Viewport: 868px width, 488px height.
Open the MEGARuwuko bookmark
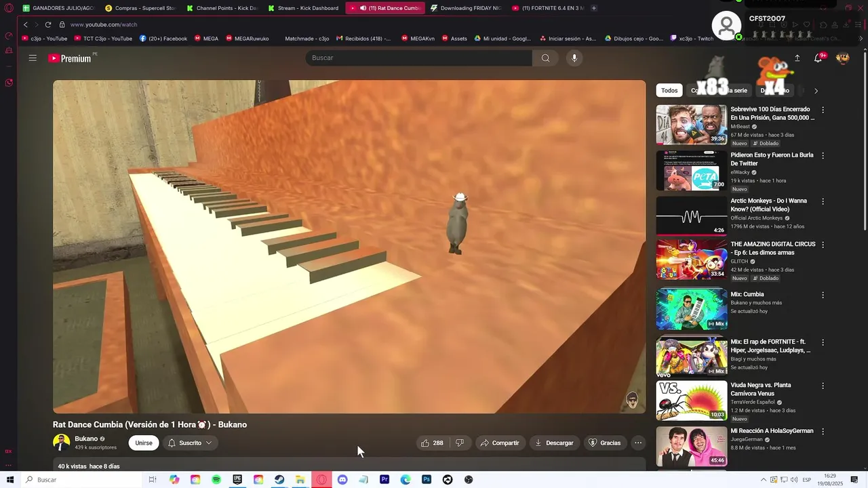pyautogui.click(x=248, y=39)
